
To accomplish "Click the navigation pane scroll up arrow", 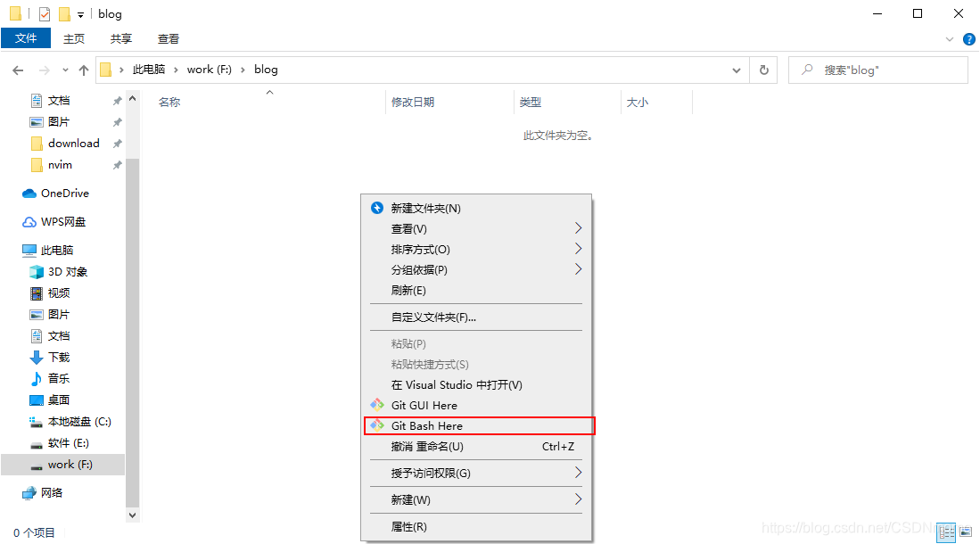I will 133,99.
